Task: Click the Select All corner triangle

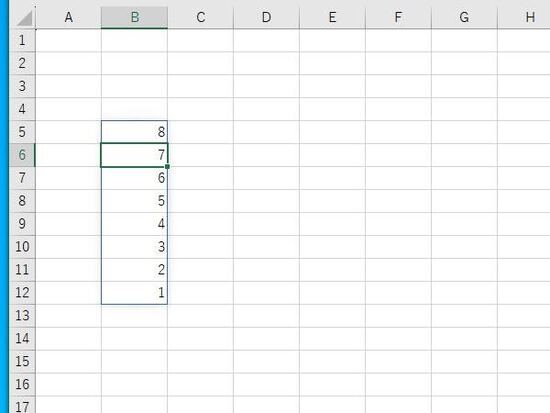Action: pos(23,17)
